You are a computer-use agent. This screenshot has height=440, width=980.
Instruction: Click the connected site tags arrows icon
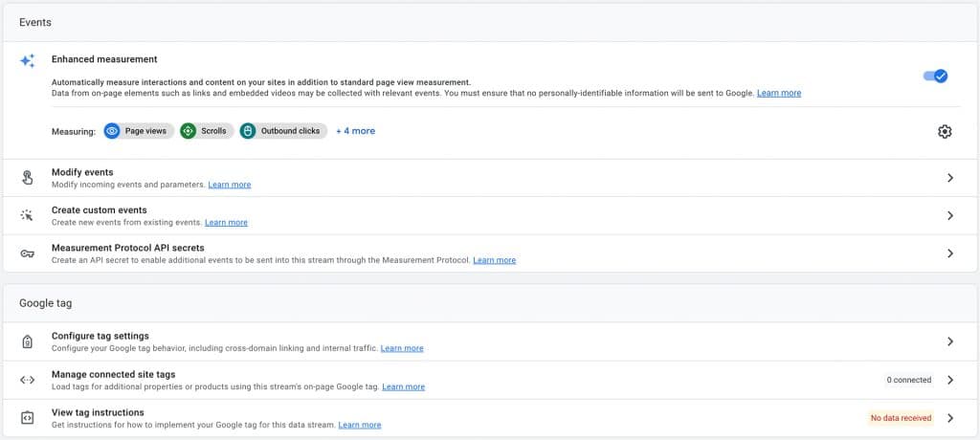tap(27, 380)
